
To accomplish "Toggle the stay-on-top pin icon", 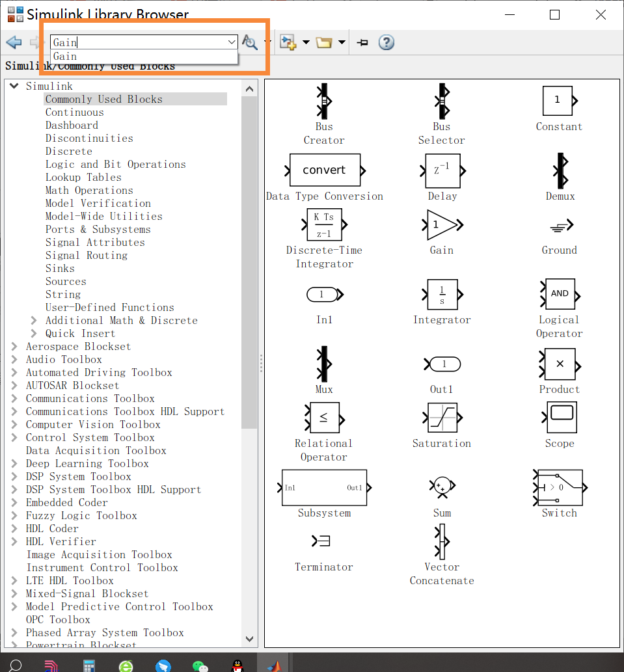I will pos(362,42).
